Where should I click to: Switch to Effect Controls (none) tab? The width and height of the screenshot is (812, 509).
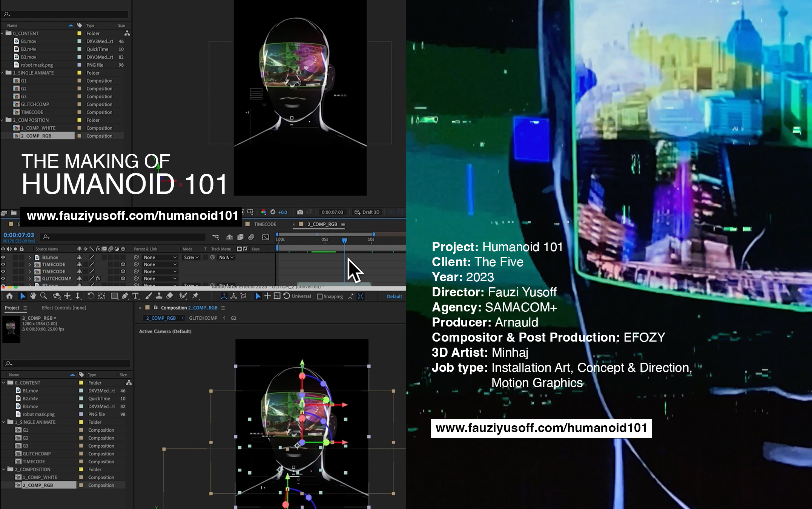tap(64, 308)
